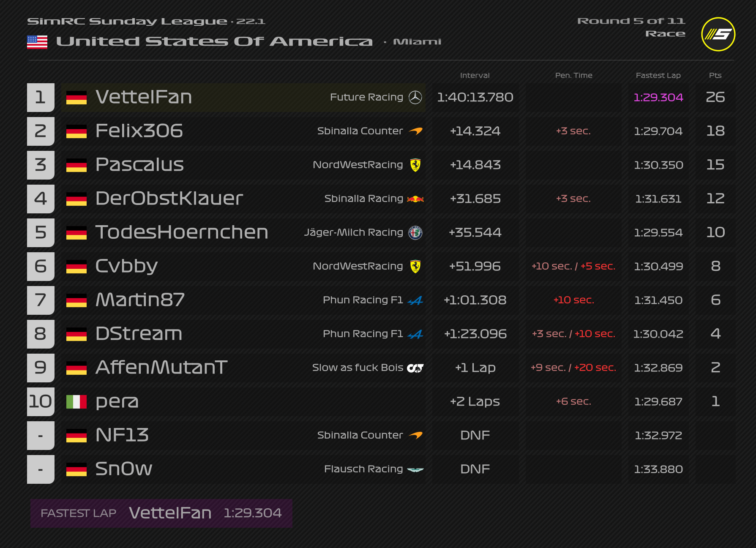Click the Aston Martin logo beside Flausch Racing
756x548 pixels.
415,469
